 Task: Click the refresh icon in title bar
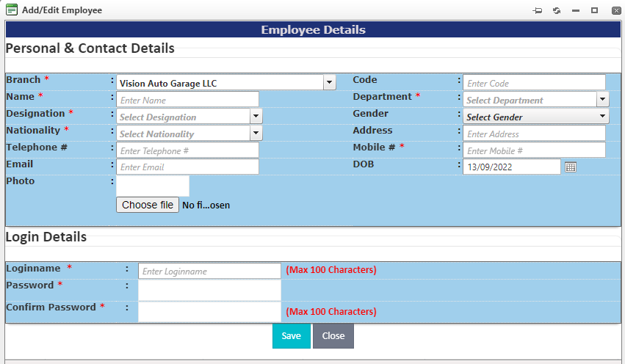pos(557,10)
